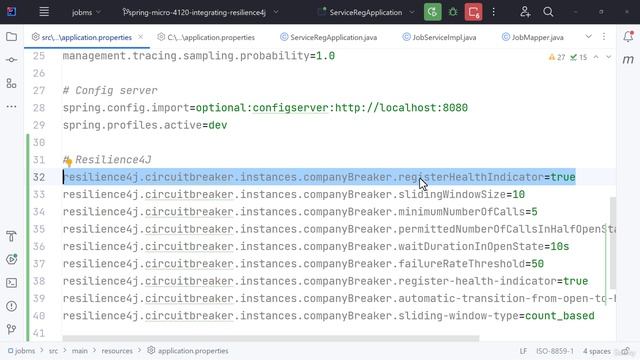Show the intention lightbulb on line 31
The width and height of the screenshot is (640, 360).
coord(69,162)
